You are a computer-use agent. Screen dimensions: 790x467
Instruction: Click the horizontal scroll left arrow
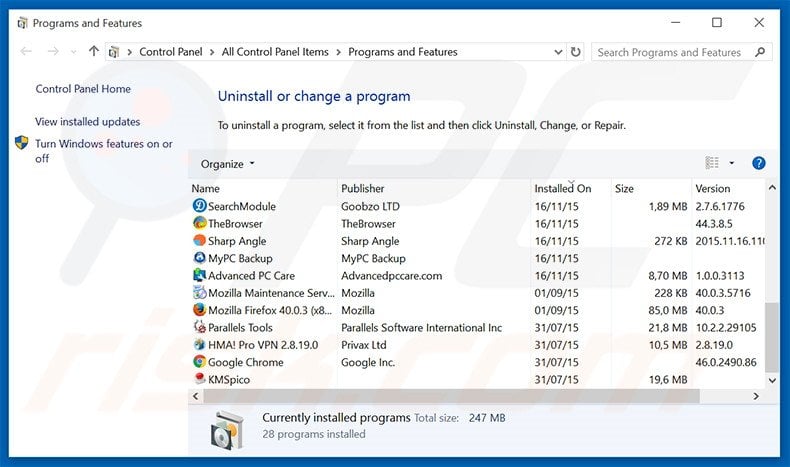tap(195, 396)
